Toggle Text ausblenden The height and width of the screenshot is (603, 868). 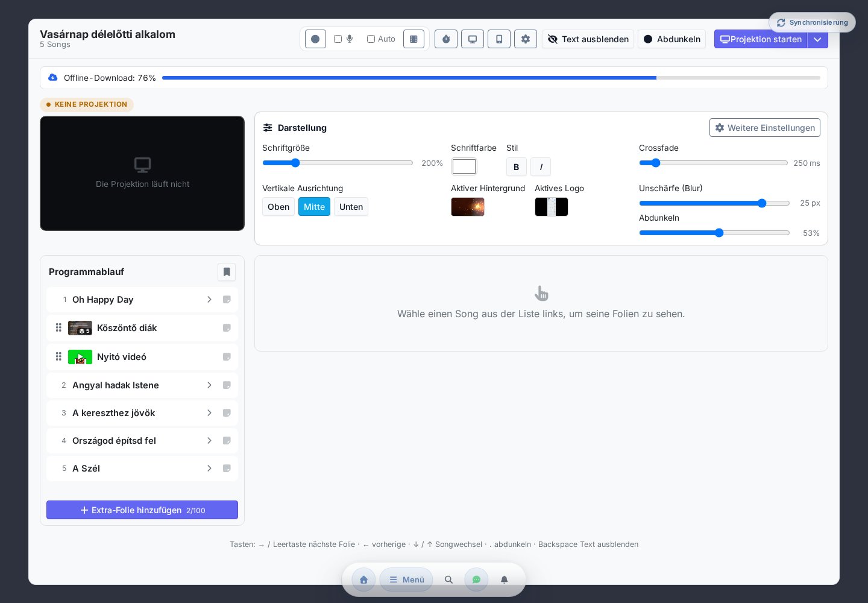pos(588,39)
